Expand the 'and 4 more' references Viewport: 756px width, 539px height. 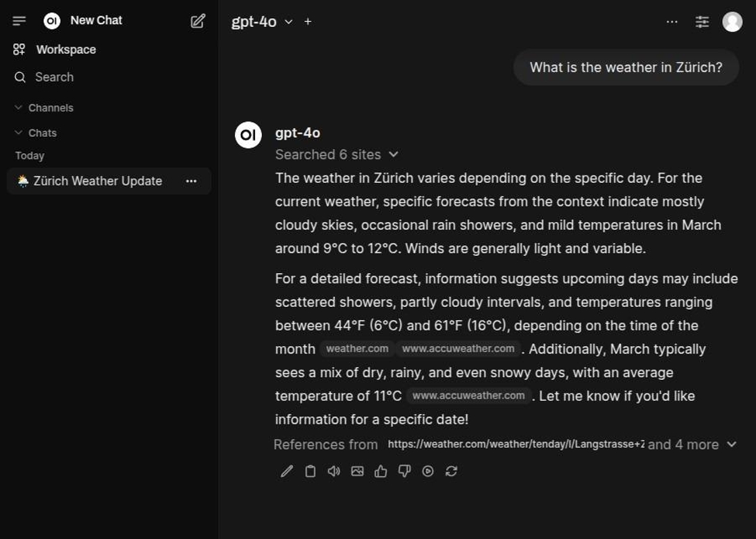click(692, 445)
